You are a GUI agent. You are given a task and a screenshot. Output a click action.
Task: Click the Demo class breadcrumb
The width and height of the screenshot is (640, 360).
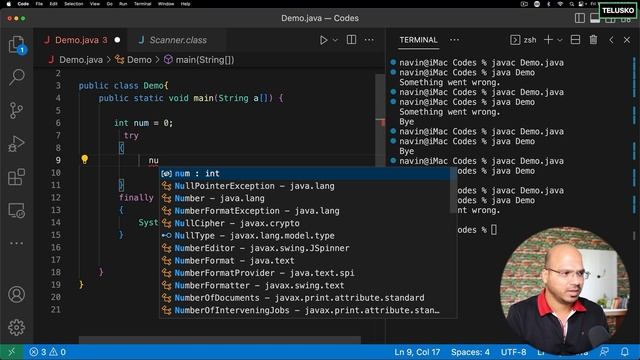coord(139,60)
